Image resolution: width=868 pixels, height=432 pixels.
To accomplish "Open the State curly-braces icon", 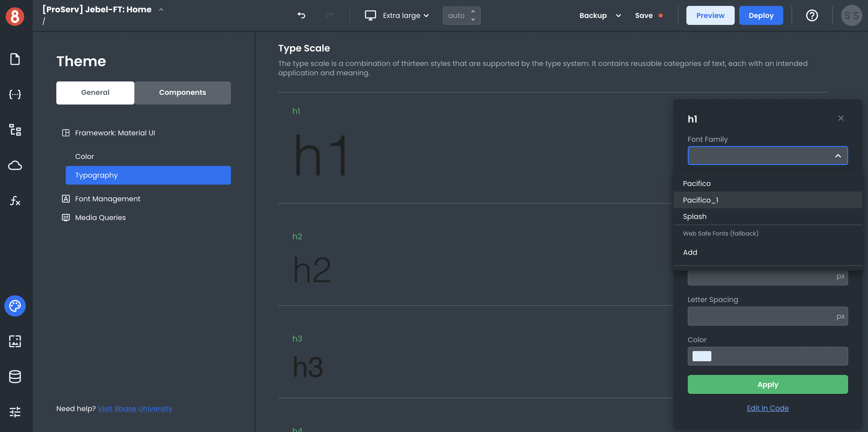I will pos(15,94).
